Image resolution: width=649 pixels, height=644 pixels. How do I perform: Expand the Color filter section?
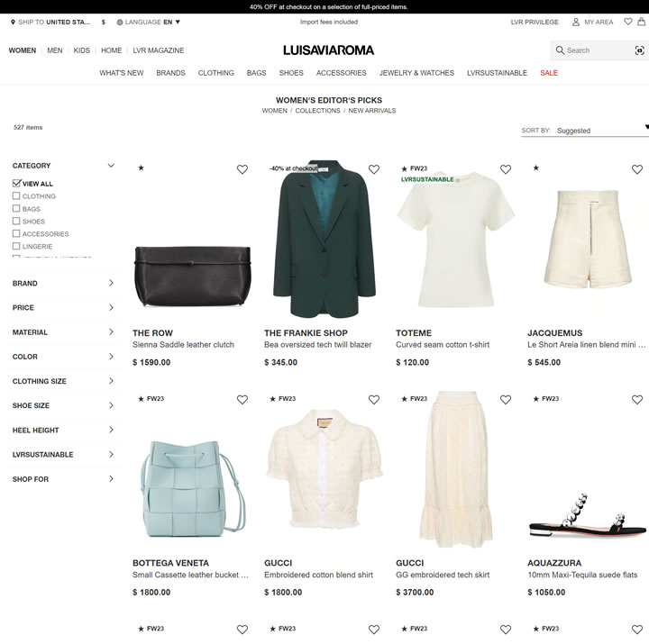(x=63, y=357)
